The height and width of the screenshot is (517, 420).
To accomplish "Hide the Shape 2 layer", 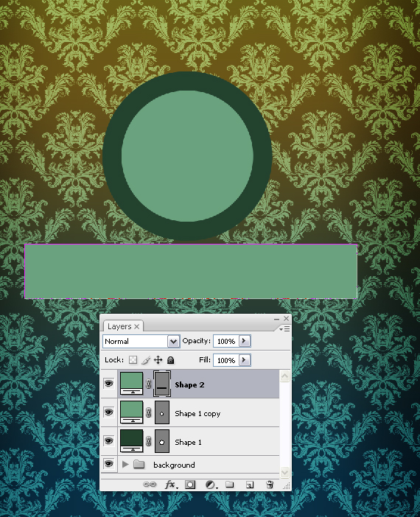I will (109, 384).
